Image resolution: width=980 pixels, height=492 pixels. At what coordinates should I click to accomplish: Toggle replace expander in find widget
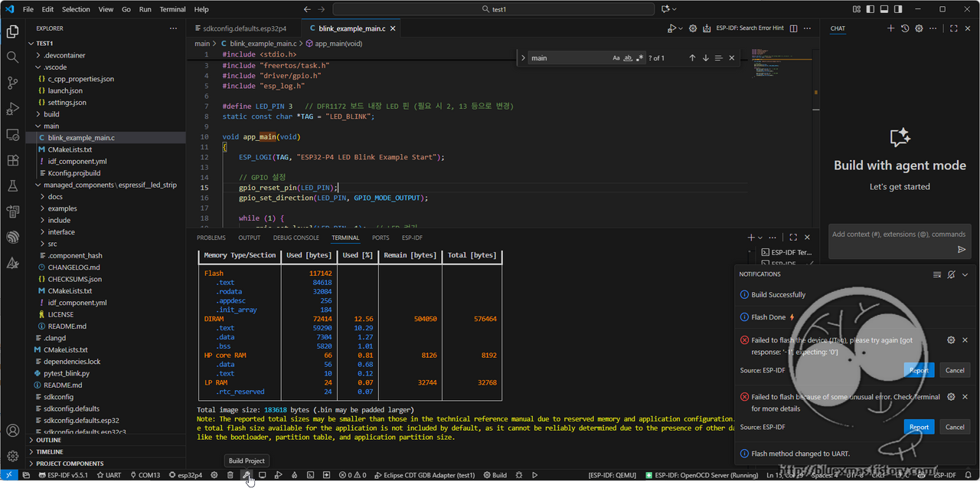(x=523, y=58)
